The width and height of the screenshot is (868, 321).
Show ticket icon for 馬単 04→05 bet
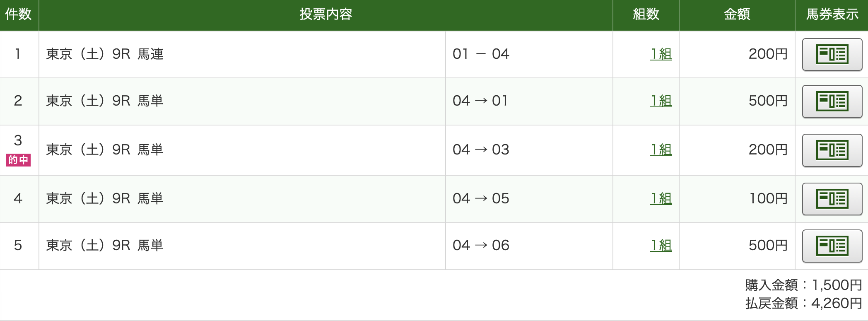point(832,199)
